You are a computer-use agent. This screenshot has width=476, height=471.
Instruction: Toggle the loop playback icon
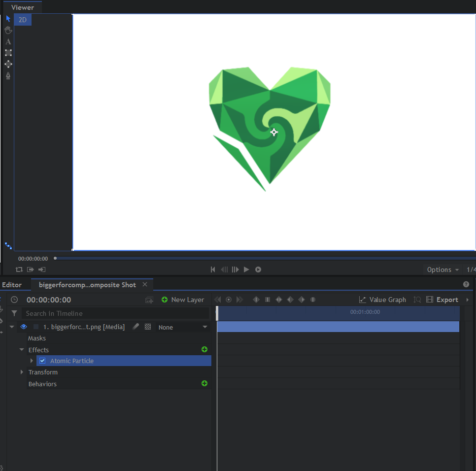coord(19,269)
